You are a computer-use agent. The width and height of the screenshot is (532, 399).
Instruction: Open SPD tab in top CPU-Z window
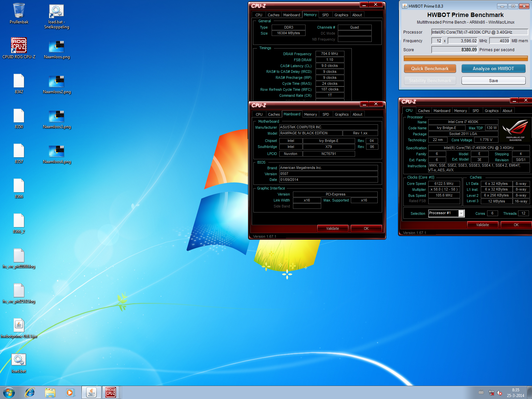point(326,15)
